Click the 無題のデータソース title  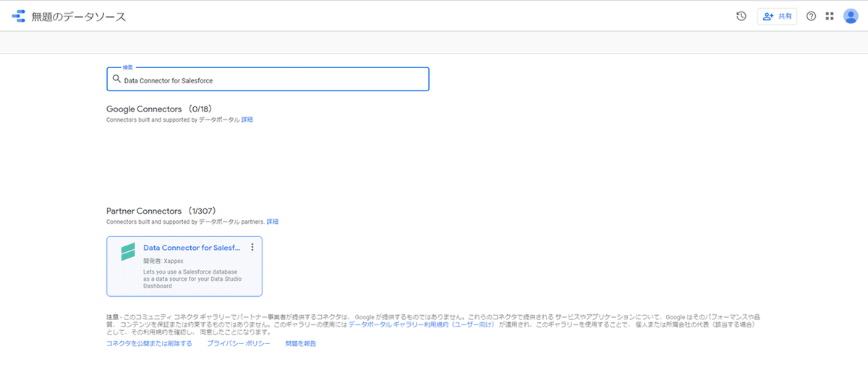79,17
